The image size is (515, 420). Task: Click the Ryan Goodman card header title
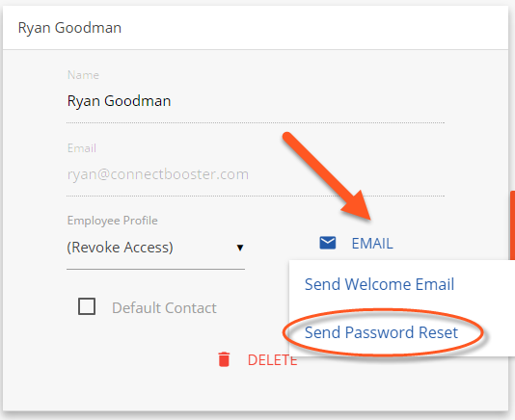pyautogui.click(x=69, y=28)
